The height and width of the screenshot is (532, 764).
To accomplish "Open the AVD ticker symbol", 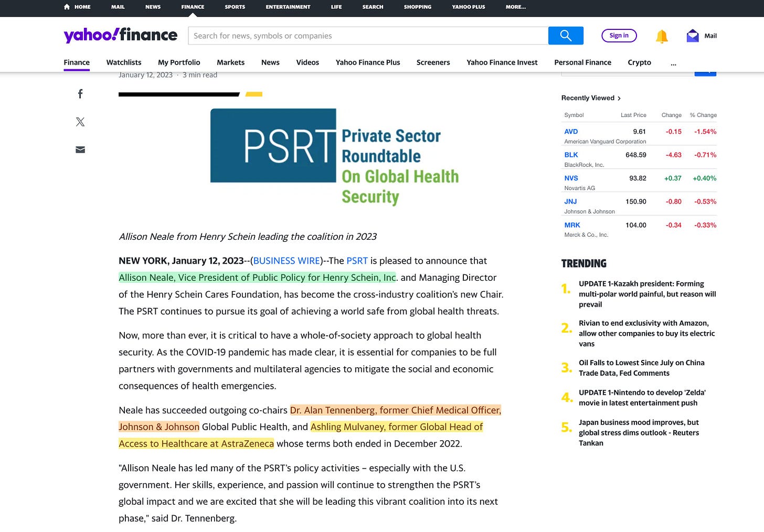I will pos(571,132).
